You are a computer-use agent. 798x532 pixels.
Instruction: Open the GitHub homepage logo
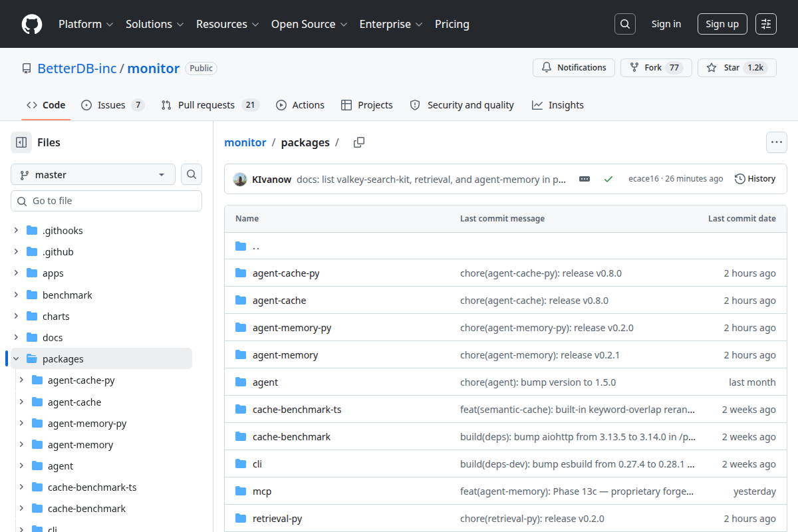[32, 24]
